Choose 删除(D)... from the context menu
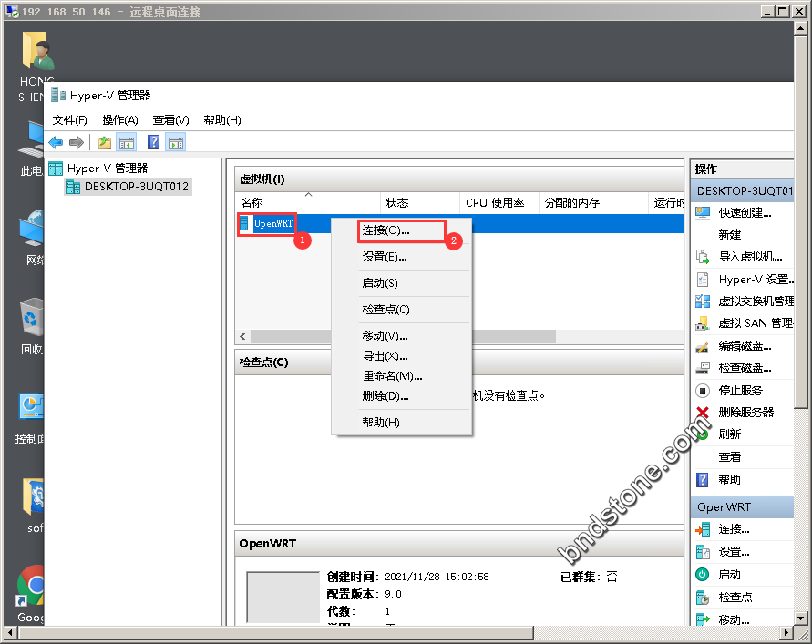Viewport: 812px width, 644px height. click(x=401, y=396)
